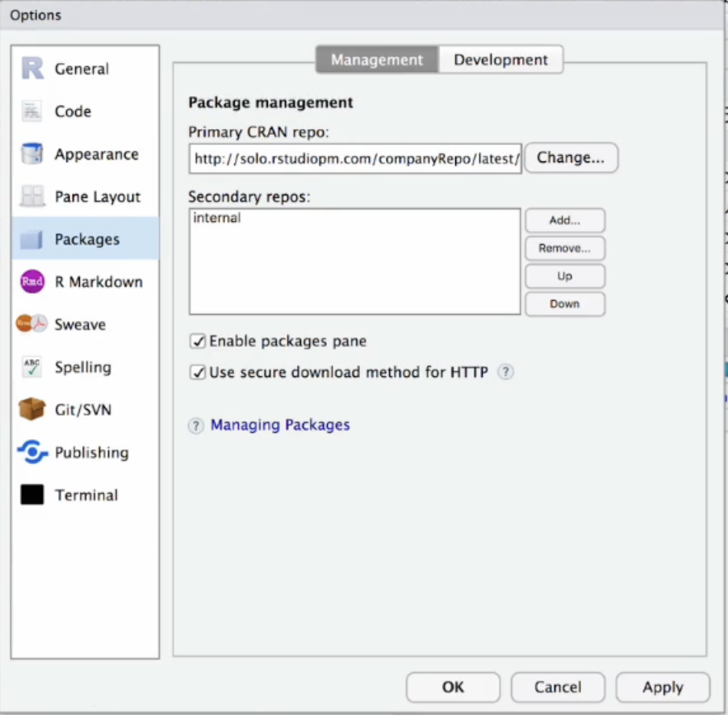The width and height of the screenshot is (728, 715).
Task: Click help icon beside secure download option
Action: coord(505,373)
